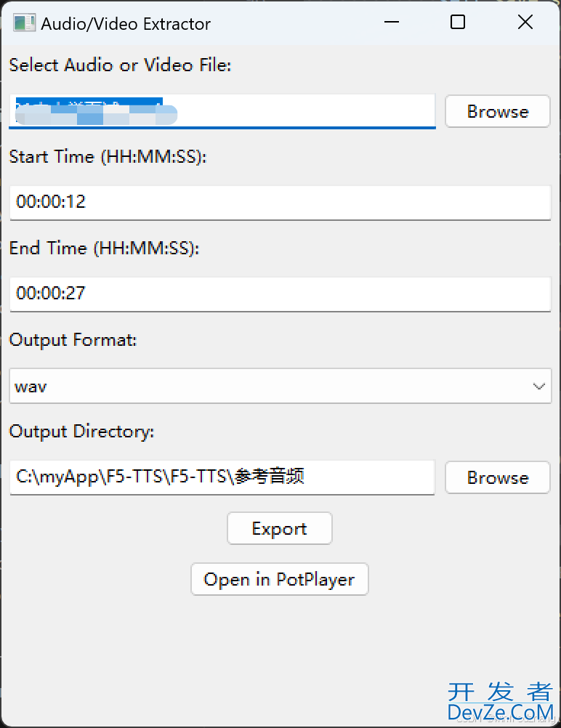561x728 pixels.
Task: Browse for an audio or video file
Action: click(497, 112)
